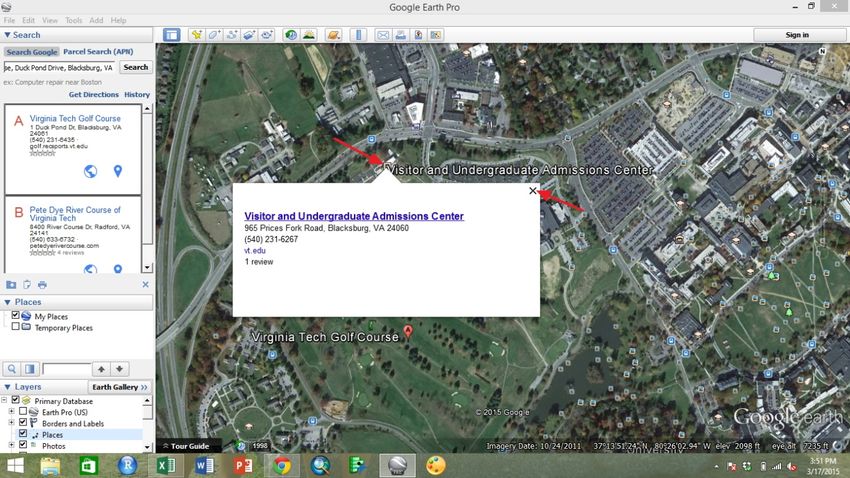Open the Tools menu
Viewport: 850px width, 478px height.
[x=73, y=20]
